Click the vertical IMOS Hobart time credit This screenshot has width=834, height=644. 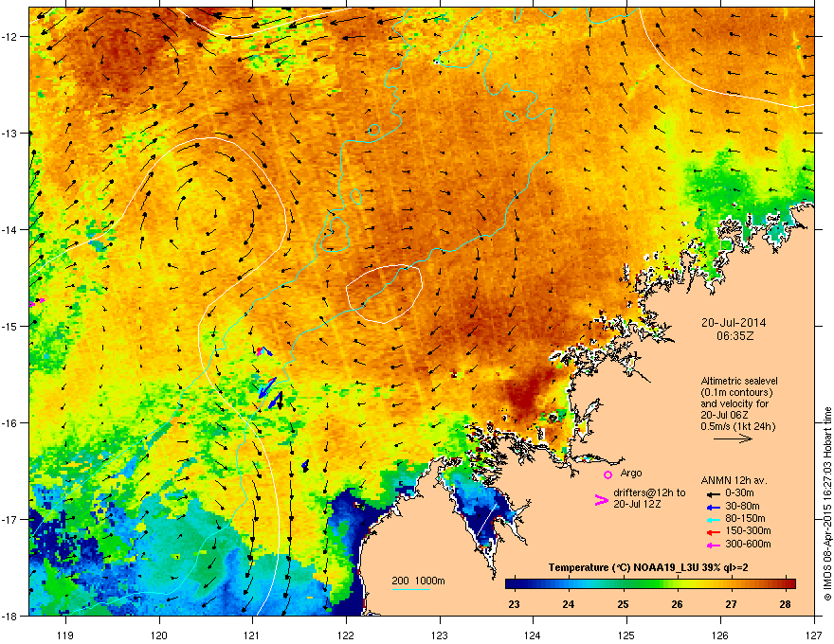827,504
